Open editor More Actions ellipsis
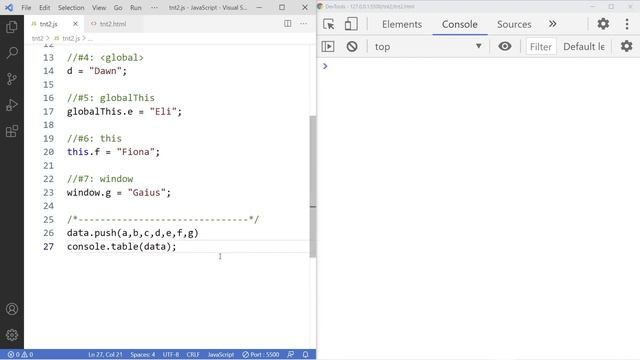The height and width of the screenshot is (360, 640). click(x=303, y=24)
